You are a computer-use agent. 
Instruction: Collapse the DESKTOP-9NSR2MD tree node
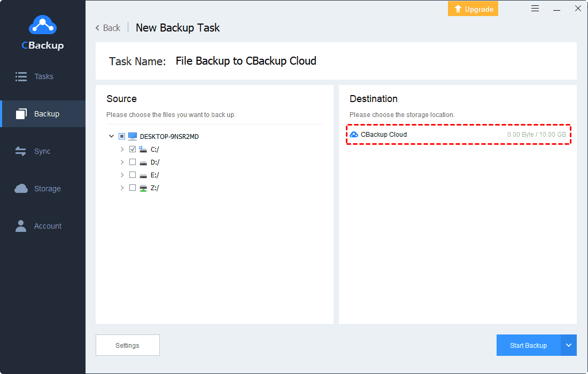click(111, 136)
